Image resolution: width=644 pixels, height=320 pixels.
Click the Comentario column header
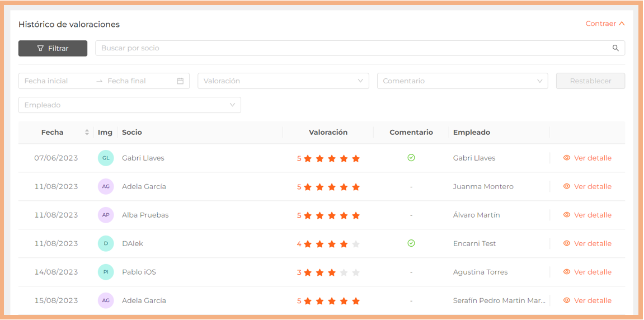[x=411, y=132]
